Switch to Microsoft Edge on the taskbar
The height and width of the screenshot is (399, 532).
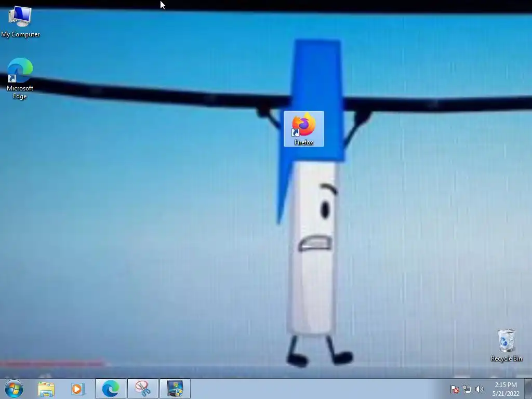(x=111, y=389)
